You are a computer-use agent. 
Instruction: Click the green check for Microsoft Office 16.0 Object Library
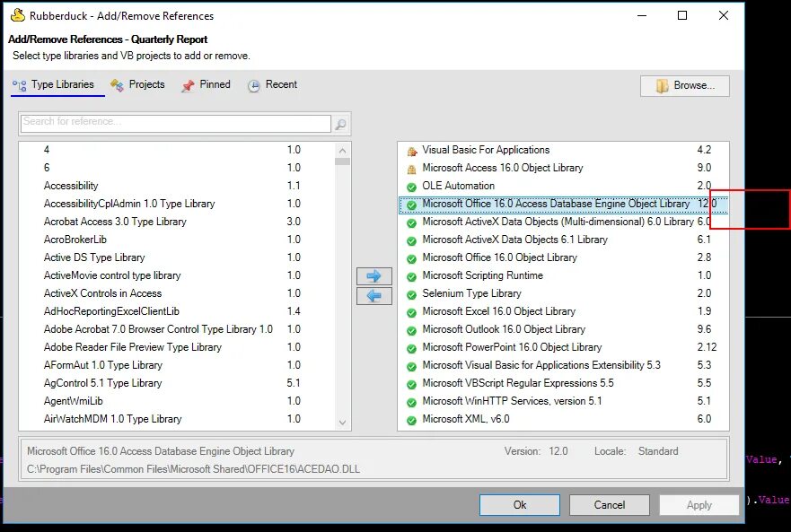(x=411, y=258)
